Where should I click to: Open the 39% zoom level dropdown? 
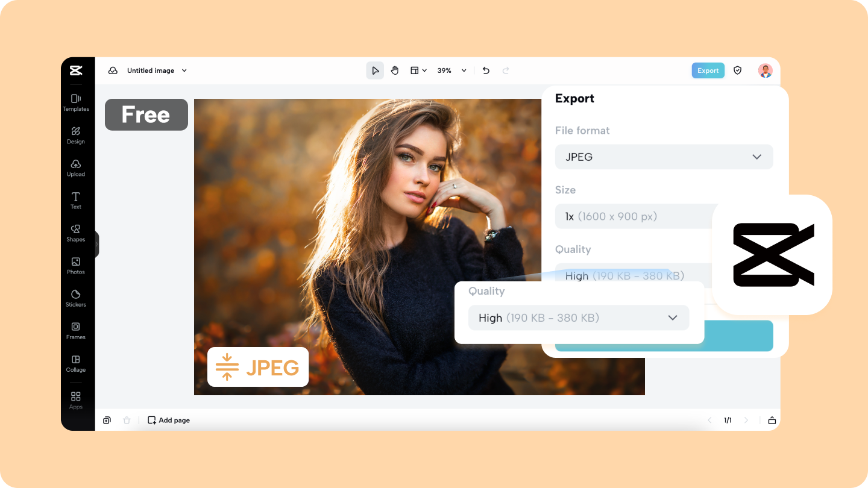point(452,70)
